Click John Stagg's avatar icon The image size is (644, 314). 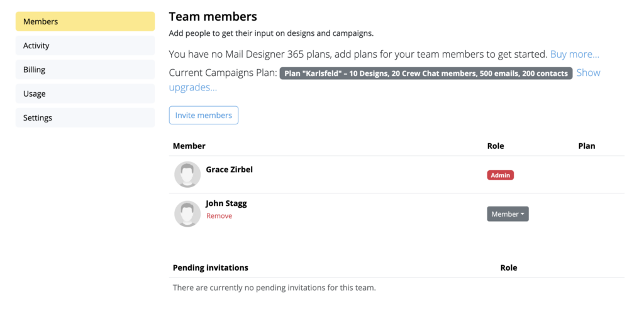coord(187,214)
